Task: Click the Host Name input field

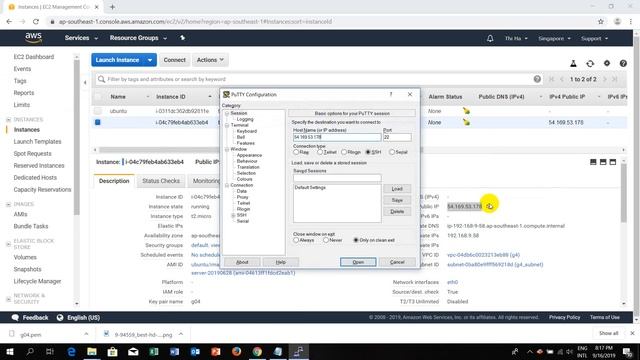Action: click(337, 137)
